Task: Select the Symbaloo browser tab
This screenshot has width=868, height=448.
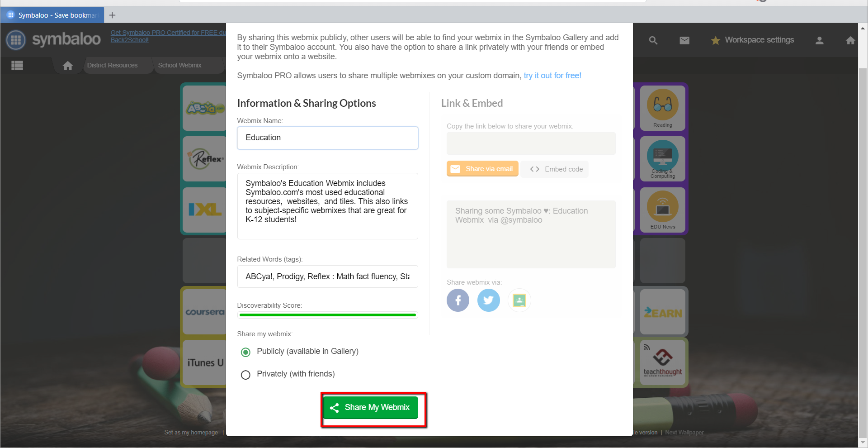Action: (52, 15)
